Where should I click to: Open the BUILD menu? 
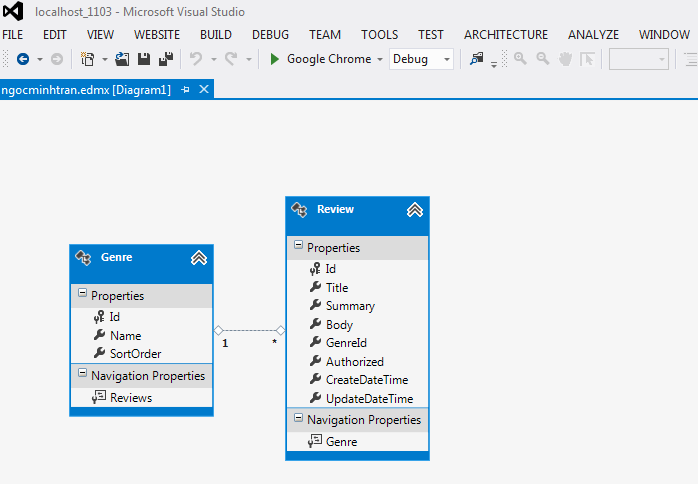coord(216,35)
